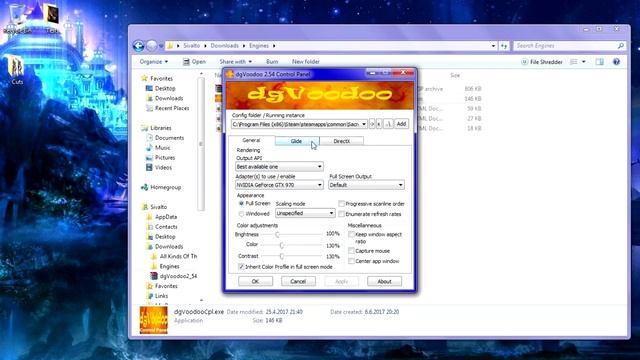Click the Brightness slider handle
The height and width of the screenshot is (360, 640).
click(277, 234)
